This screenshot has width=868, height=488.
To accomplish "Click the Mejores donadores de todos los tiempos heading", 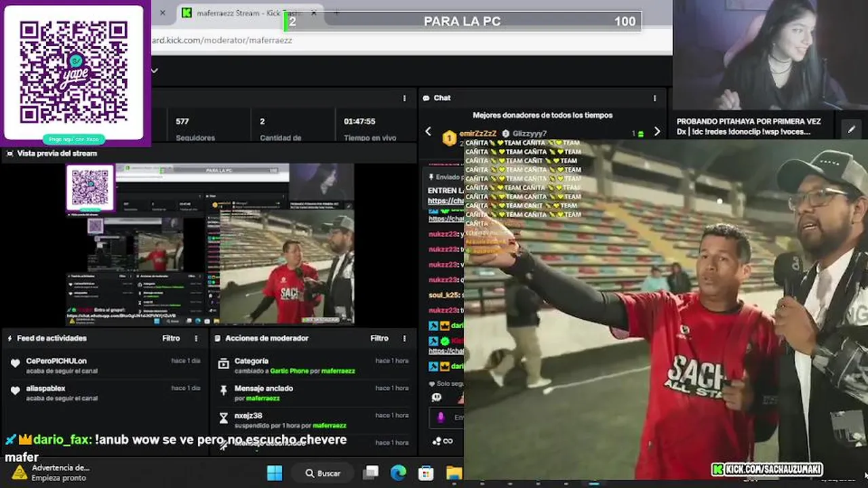I will [x=542, y=115].
